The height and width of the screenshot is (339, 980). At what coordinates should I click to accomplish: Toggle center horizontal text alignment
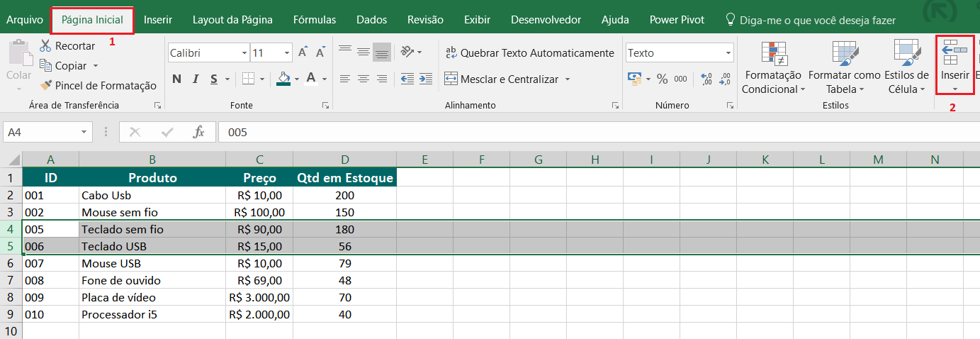click(364, 79)
